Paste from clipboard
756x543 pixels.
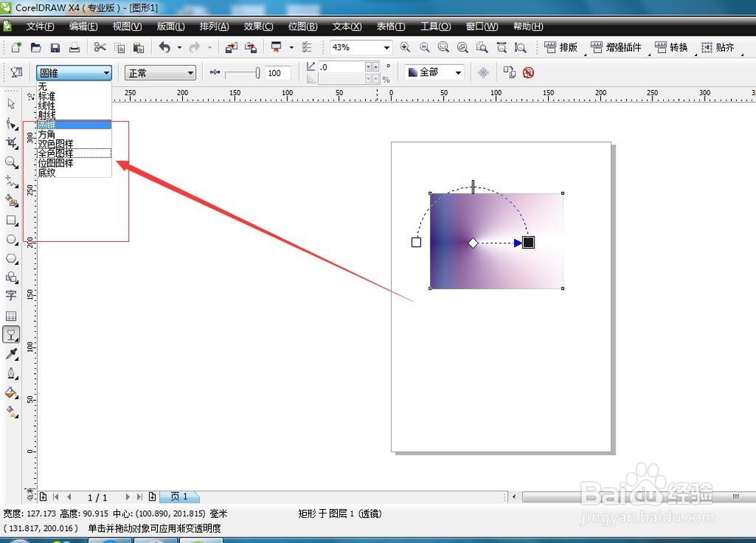tap(138, 47)
